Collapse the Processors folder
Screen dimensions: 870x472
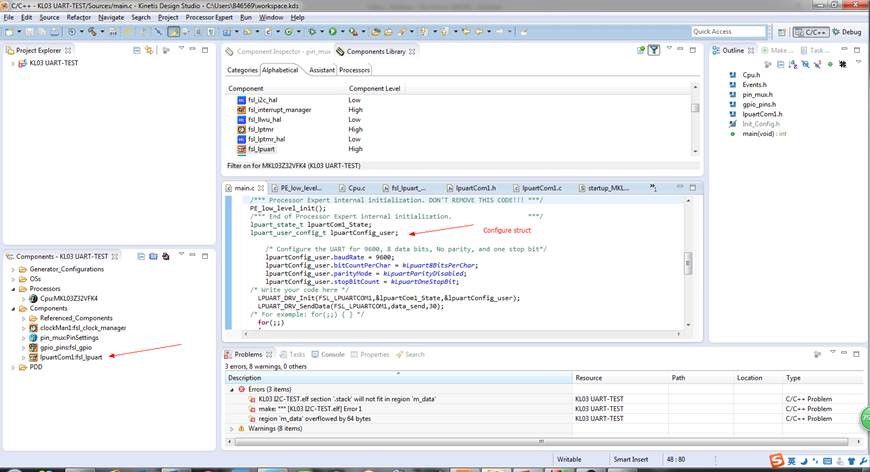pyautogui.click(x=13, y=289)
